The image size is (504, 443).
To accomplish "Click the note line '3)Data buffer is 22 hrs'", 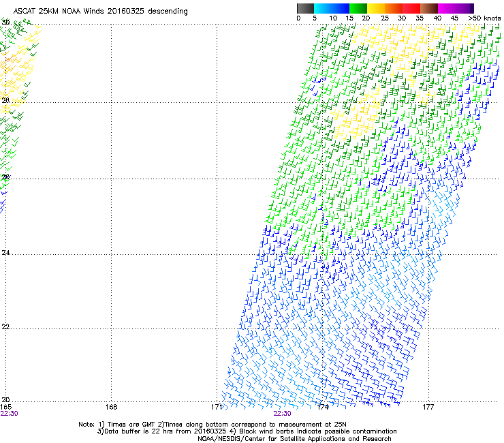I will coord(247,431).
